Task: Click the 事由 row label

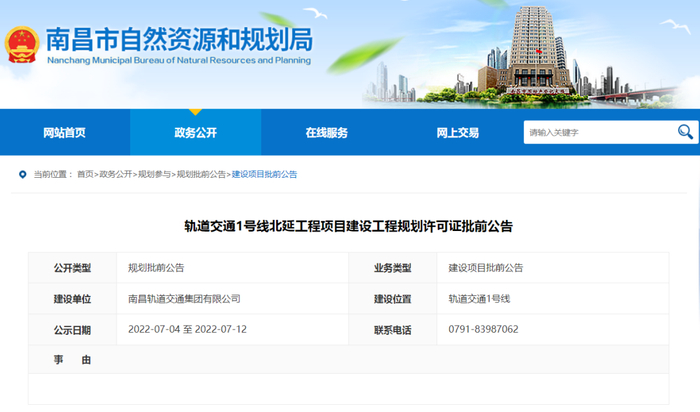Action: pos(72,360)
